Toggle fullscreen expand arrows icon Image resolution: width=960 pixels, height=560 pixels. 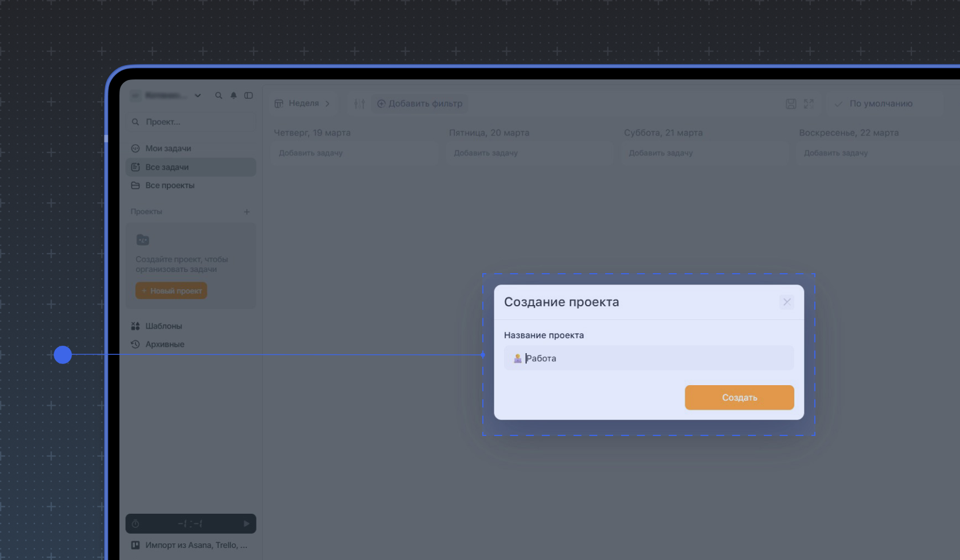coord(809,103)
